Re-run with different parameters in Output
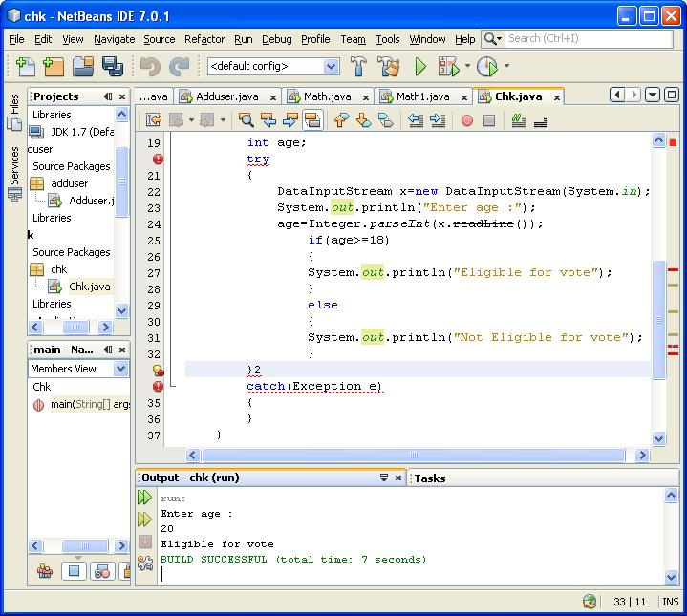Image resolution: width=687 pixels, height=616 pixels. tap(144, 520)
